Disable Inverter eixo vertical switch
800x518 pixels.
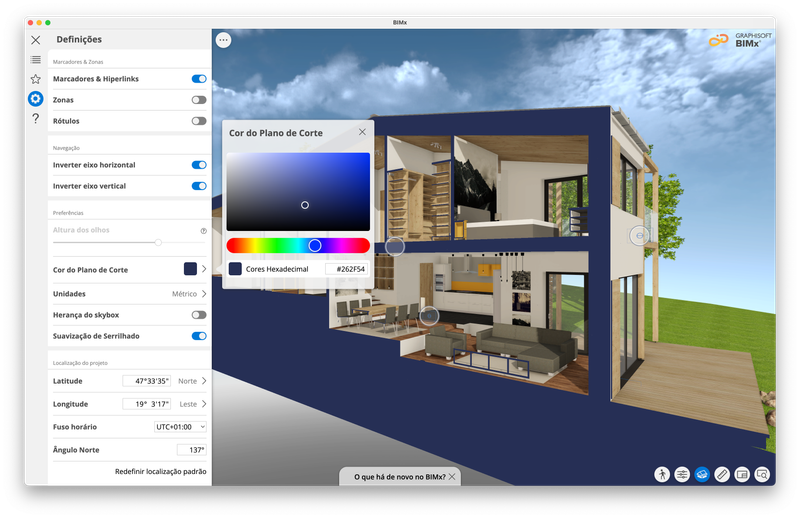coord(199,186)
